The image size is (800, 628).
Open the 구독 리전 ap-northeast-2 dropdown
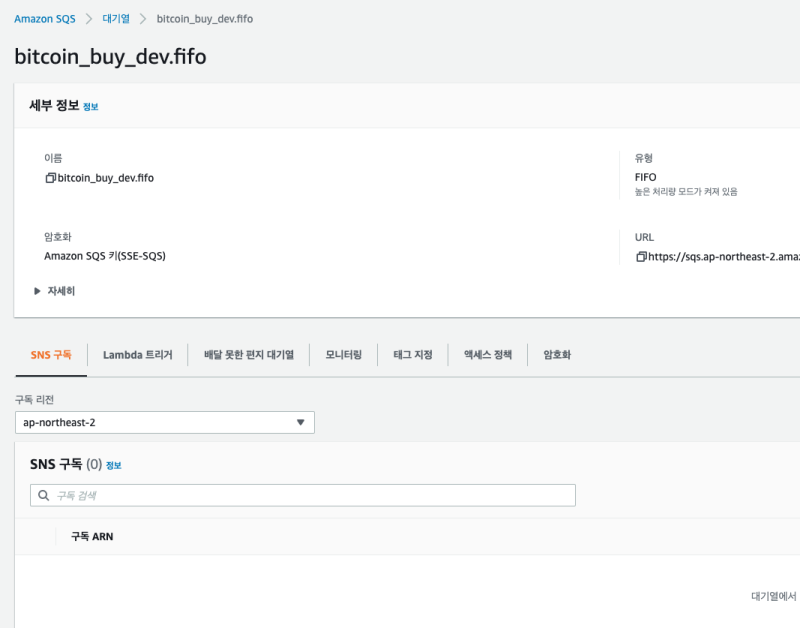[x=165, y=423]
